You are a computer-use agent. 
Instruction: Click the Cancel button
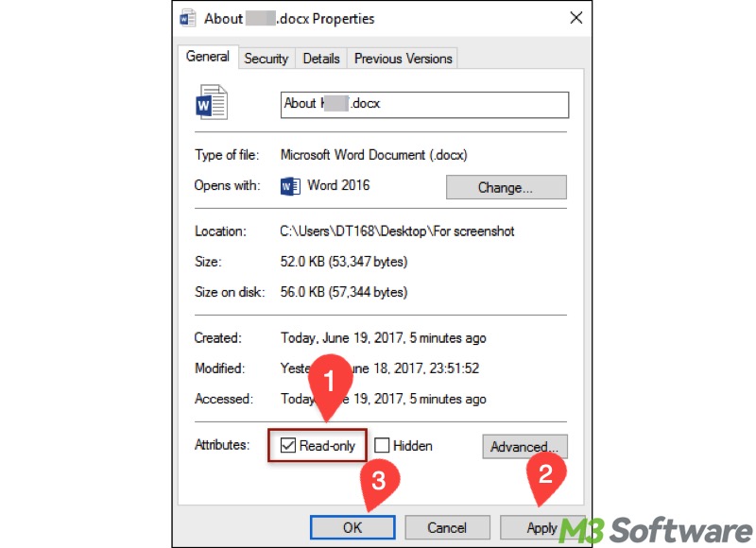[x=447, y=527]
